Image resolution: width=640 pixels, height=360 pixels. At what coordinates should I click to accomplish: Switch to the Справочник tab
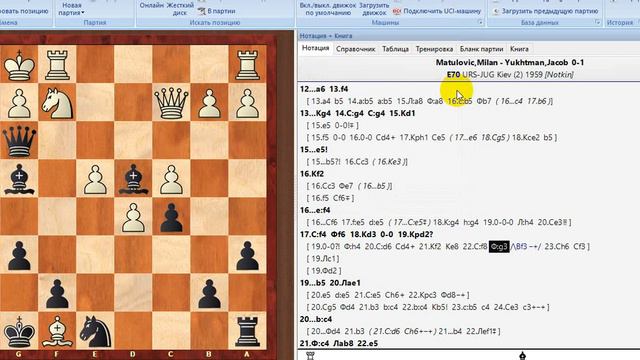[356, 49]
